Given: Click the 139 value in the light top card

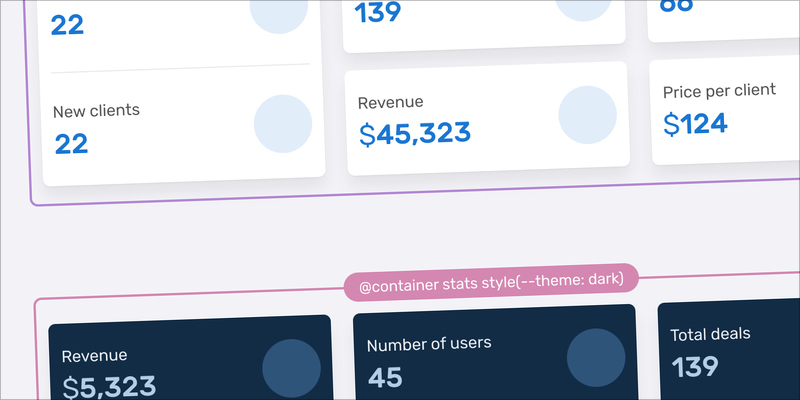Looking at the screenshot, I should tap(378, 13).
